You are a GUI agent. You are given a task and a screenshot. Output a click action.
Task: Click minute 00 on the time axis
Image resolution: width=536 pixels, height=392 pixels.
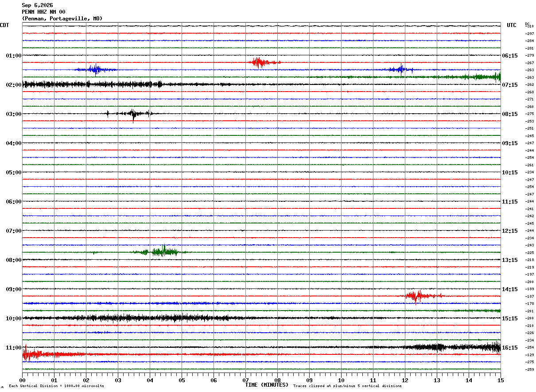pyautogui.click(x=22, y=380)
